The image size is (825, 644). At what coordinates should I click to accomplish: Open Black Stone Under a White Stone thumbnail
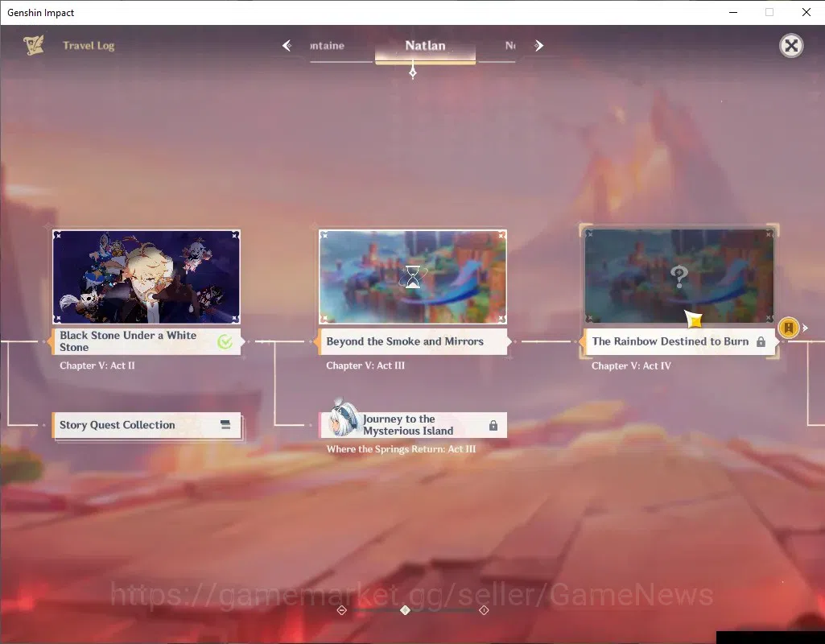tap(146, 277)
